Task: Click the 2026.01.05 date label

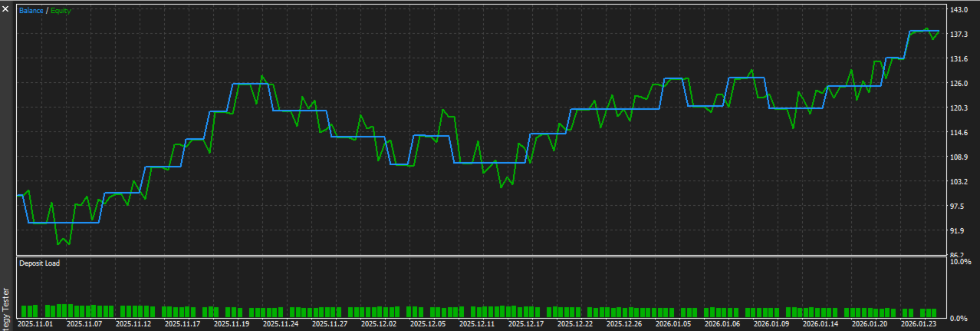Action: point(673,324)
